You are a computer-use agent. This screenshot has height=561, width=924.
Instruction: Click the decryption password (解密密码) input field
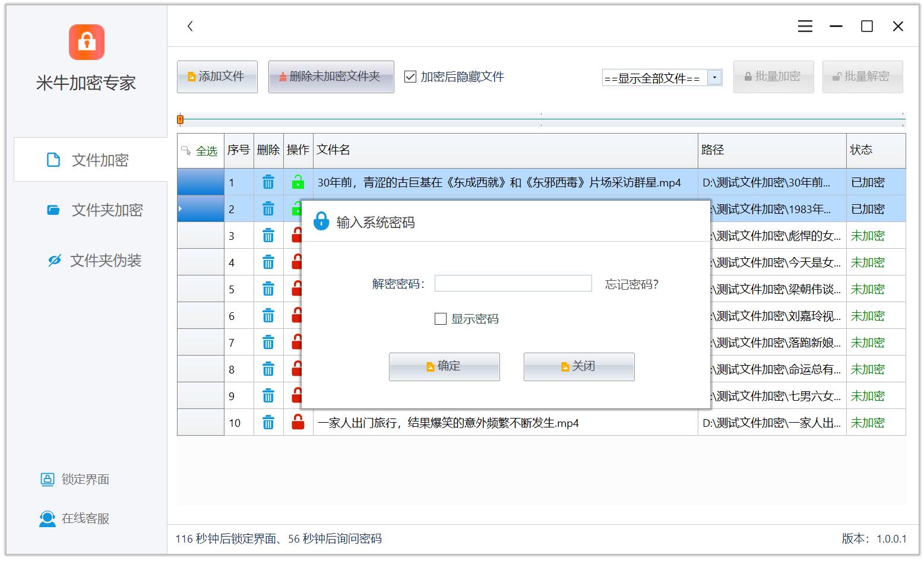[513, 283]
